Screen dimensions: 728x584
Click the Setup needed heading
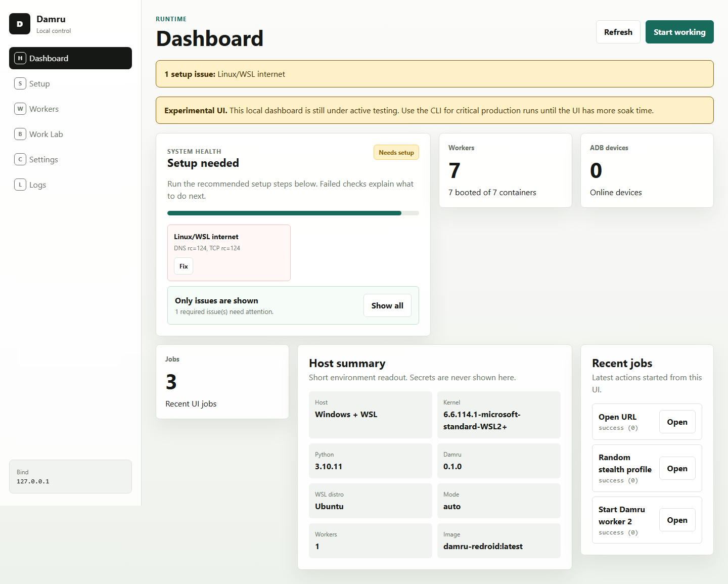pos(203,163)
